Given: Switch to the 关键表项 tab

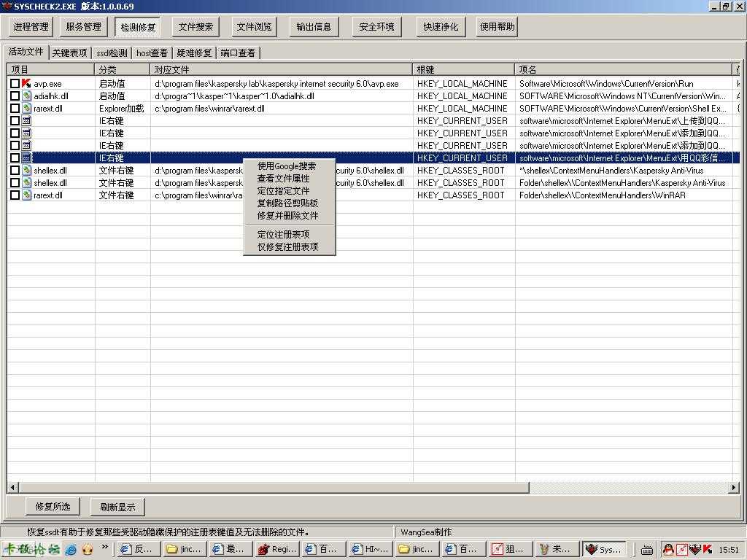Looking at the screenshot, I should click(x=69, y=52).
